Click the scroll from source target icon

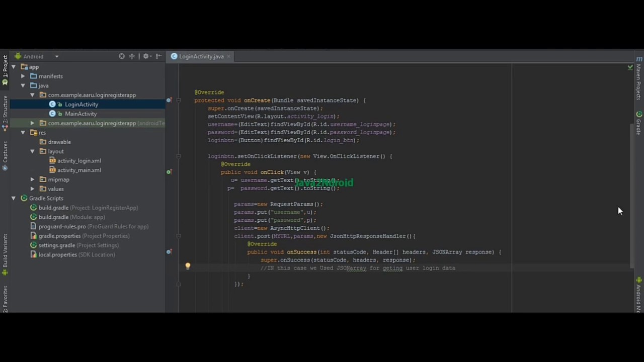coord(122,56)
